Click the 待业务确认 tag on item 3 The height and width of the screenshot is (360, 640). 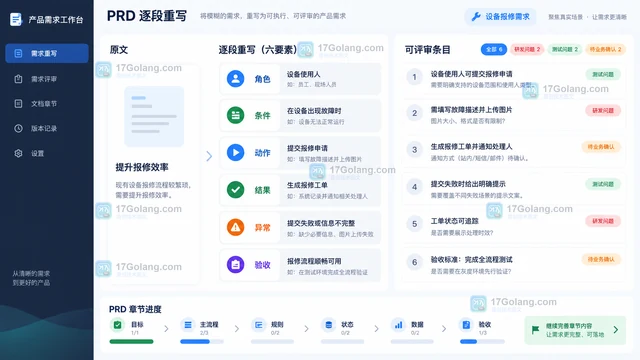pos(601,147)
